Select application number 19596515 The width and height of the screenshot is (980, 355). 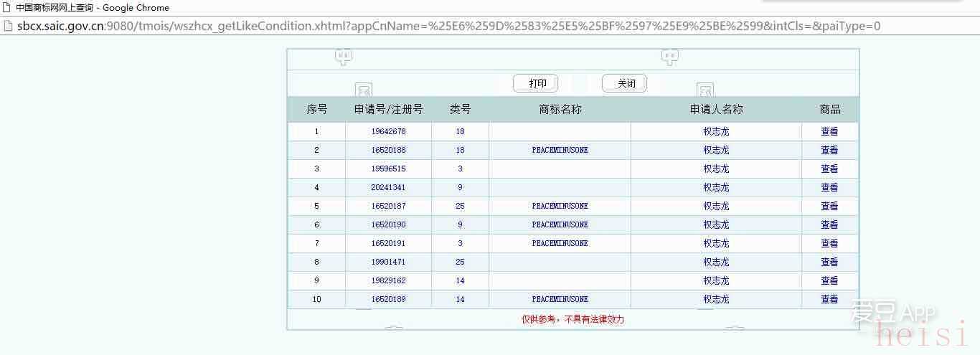pyautogui.click(x=388, y=169)
